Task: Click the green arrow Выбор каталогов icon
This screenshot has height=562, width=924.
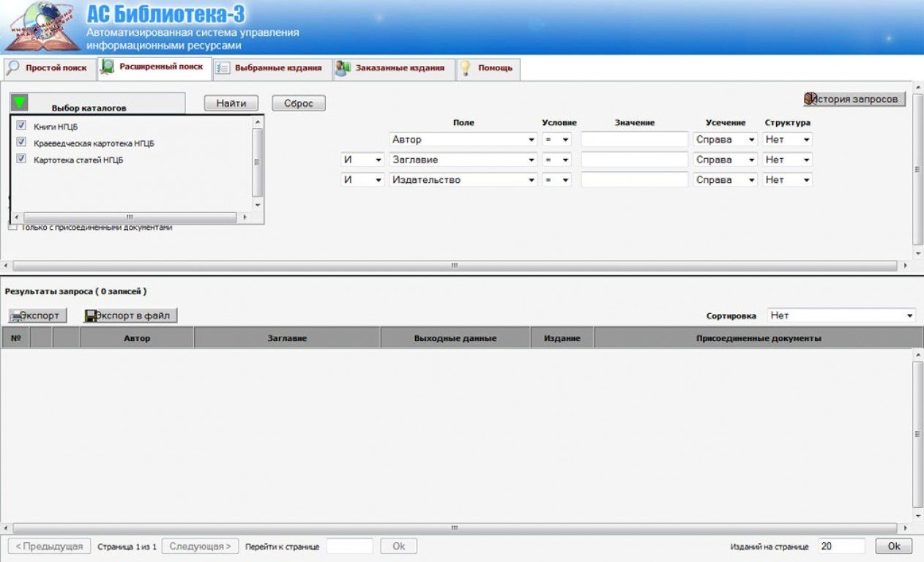Action: [x=20, y=103]
